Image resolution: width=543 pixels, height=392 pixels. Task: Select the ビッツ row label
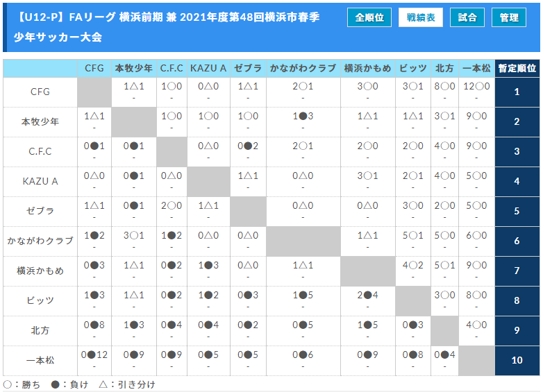[x=40, y=300]
